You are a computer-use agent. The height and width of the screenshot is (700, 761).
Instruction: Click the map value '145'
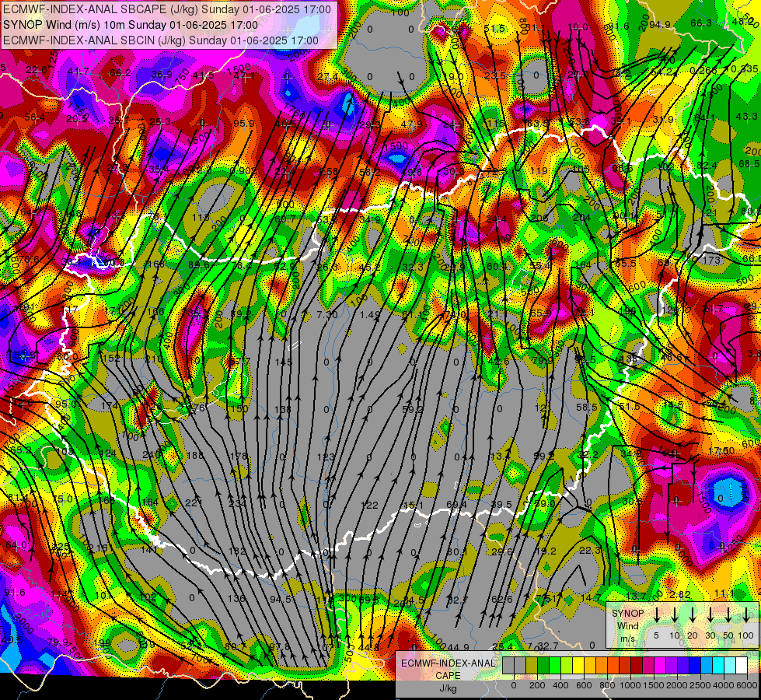pos(284,362)
